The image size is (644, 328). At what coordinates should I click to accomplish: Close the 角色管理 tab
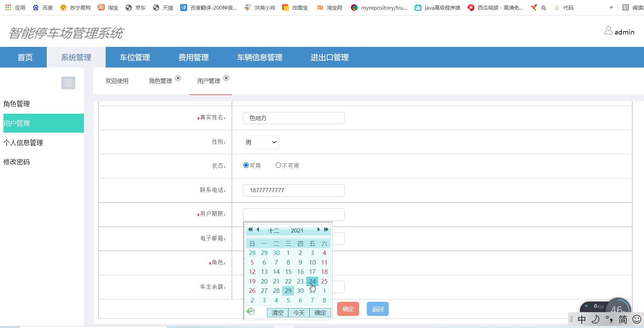[178, 78]
